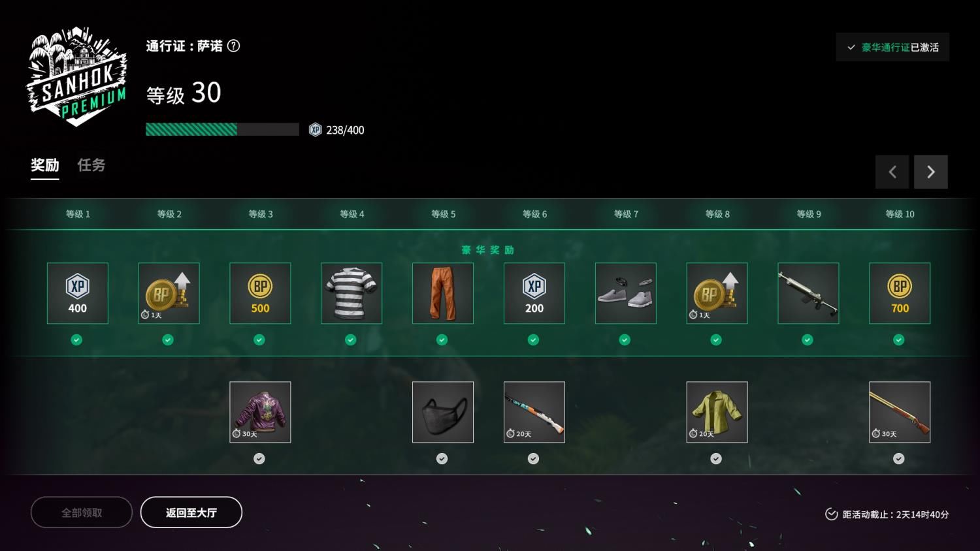Screen dimensions: 980x551
Task: Click the help question mark next to 通行证：萨诺
Action: (x=233, y=46)
